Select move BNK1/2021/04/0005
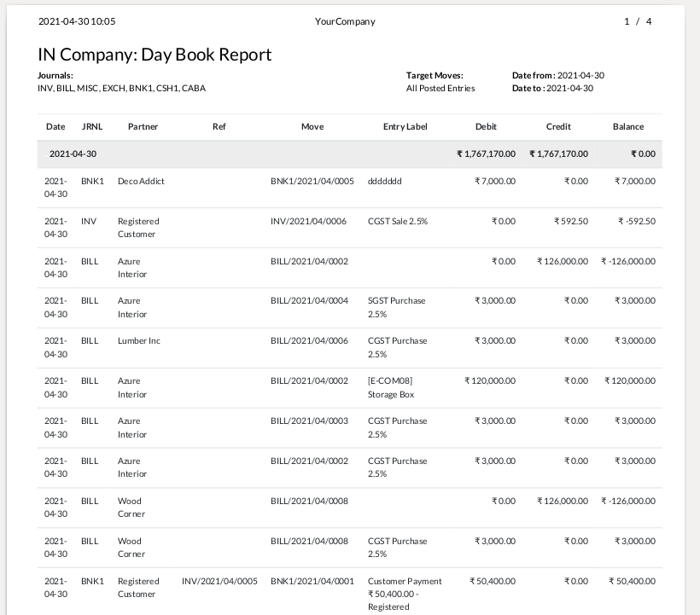The width and height of the screenshot is (700, 615). (312, 181)
